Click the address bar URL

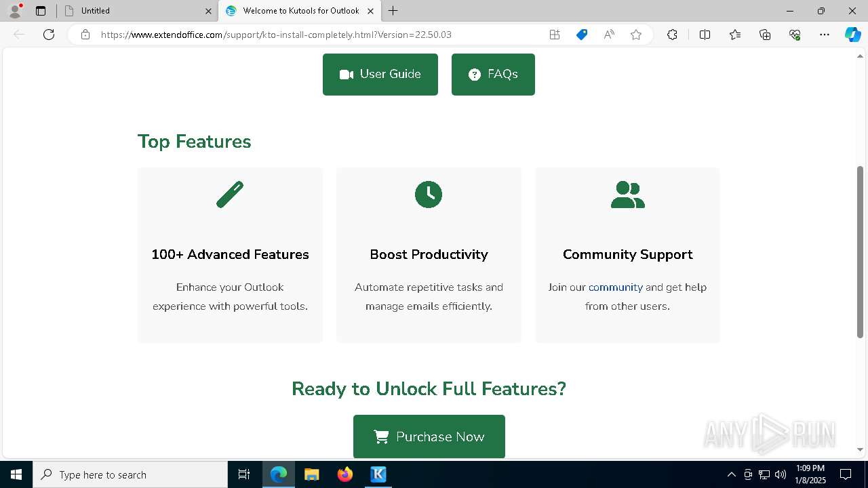(x=276, y=35)
